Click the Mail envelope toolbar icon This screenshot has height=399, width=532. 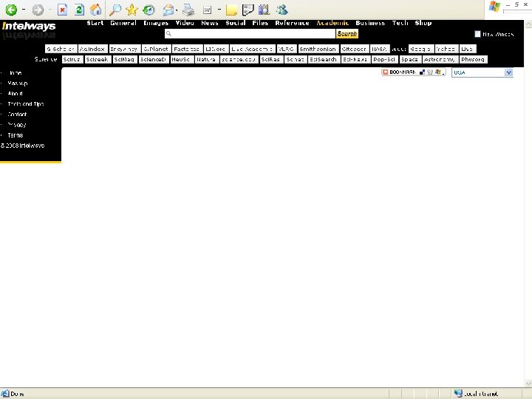tap(168, 10)
